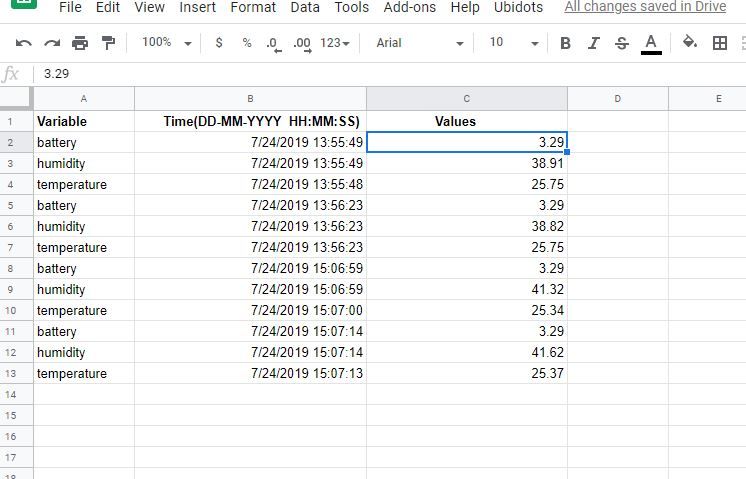
Task: Click the humidity cell in row 3
Action: tap(84, 163)
